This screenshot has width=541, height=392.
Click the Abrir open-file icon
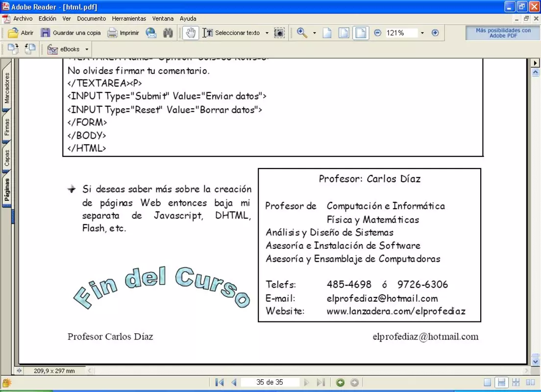tap(13, 33)
